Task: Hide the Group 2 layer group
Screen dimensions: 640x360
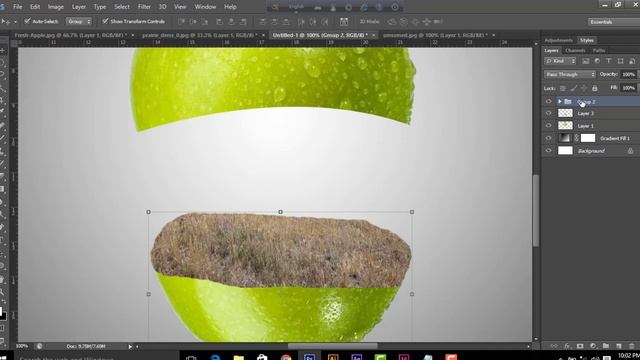Action: coord(549,101)
